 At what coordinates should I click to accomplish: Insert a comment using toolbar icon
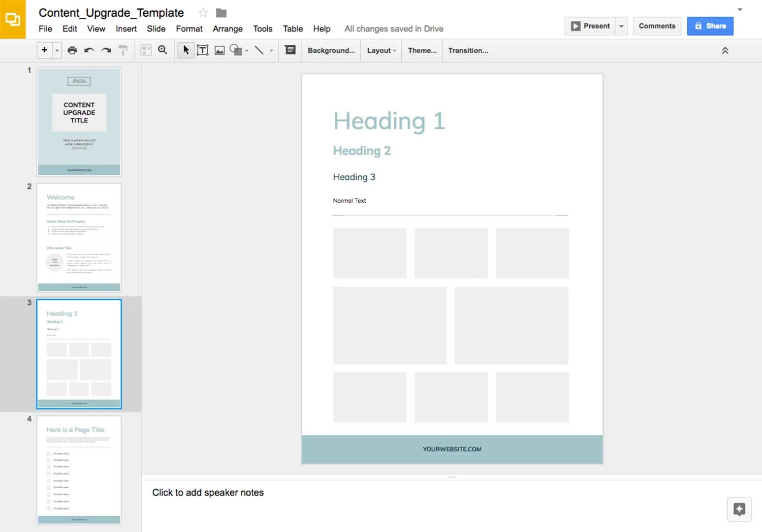[290, 50]
